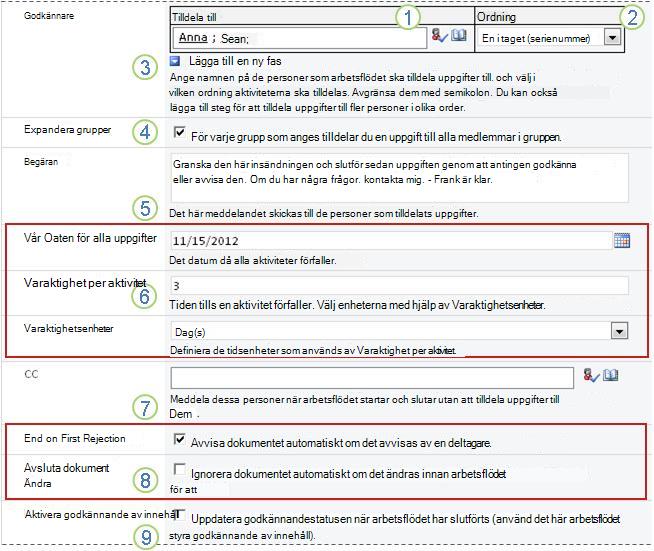Click the Aktivera godkännande av innehåll label

coord(101,515)
